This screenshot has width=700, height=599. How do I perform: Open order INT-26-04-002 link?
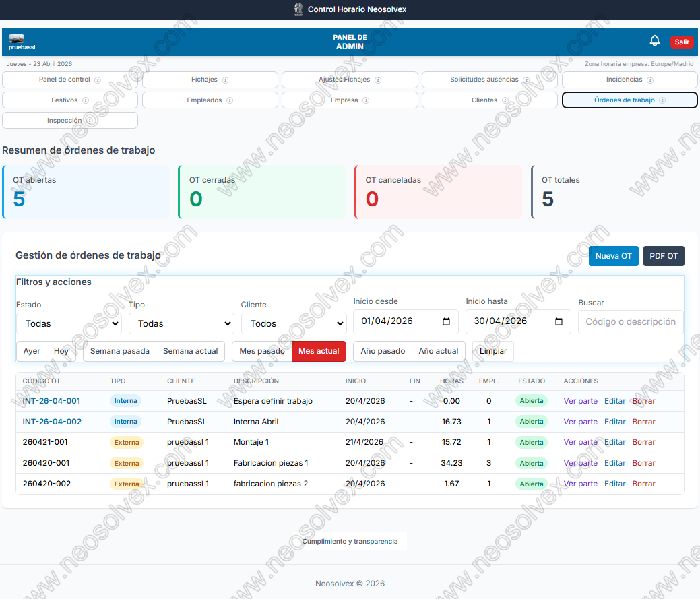52,422
